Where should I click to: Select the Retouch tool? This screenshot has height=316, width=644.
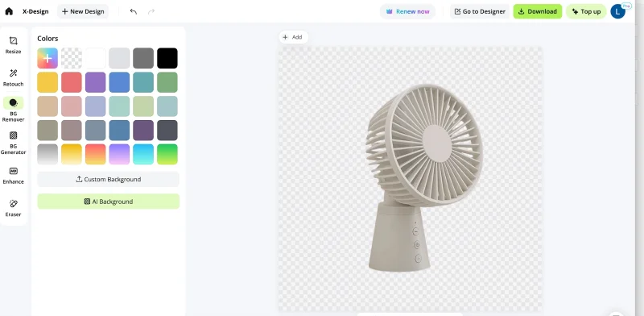[x=13, y=77]
